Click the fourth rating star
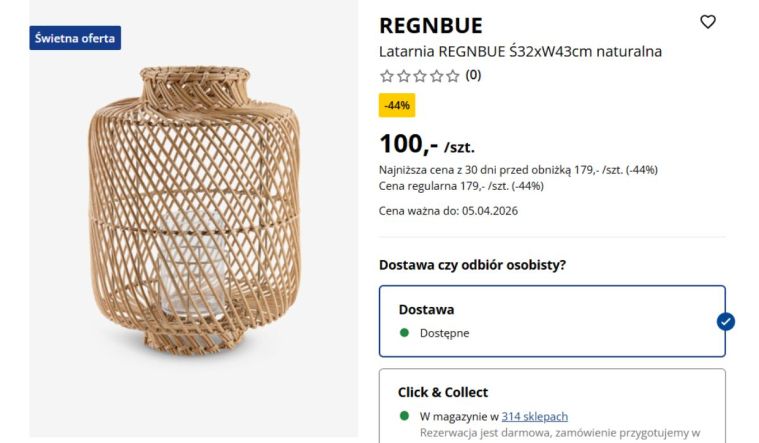759x443 pixels. [x=436, y=76]
